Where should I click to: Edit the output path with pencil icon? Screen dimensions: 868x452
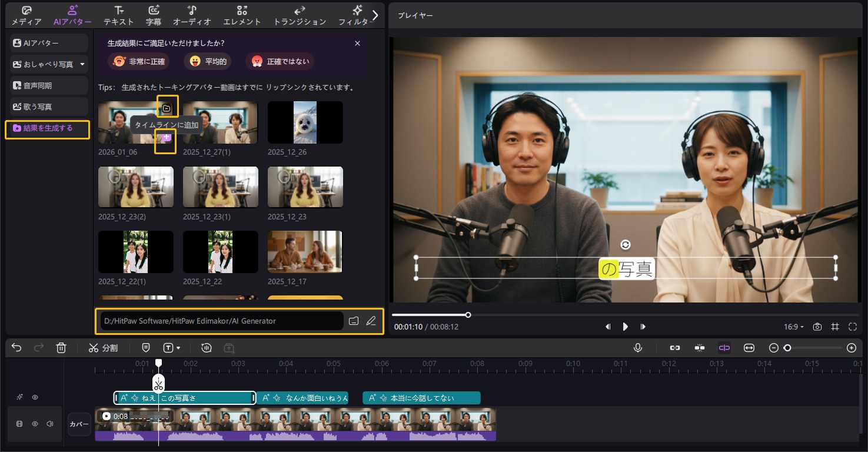pos(371,321)
